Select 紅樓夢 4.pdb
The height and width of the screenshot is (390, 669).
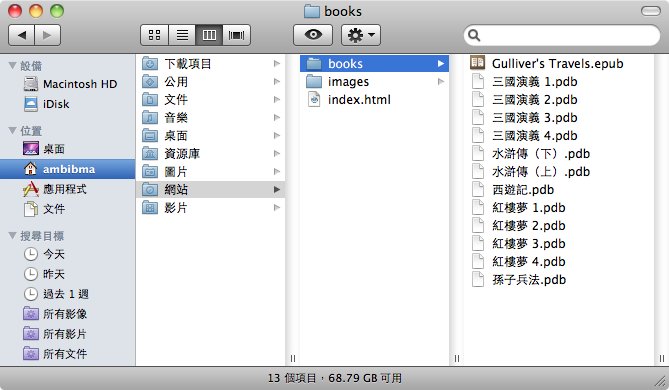click(x=558, y=262)
